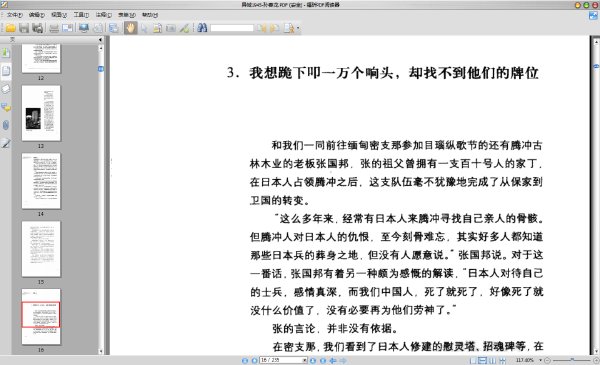The image size is (600, 365).
Task: Click zoom in plus button
Action: click(x=596, y=360)
